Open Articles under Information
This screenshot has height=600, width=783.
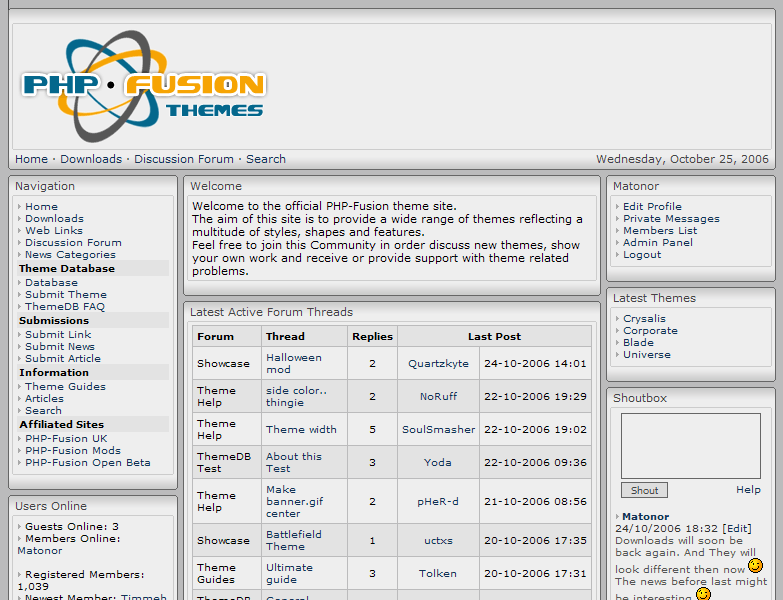click(44, 398)
